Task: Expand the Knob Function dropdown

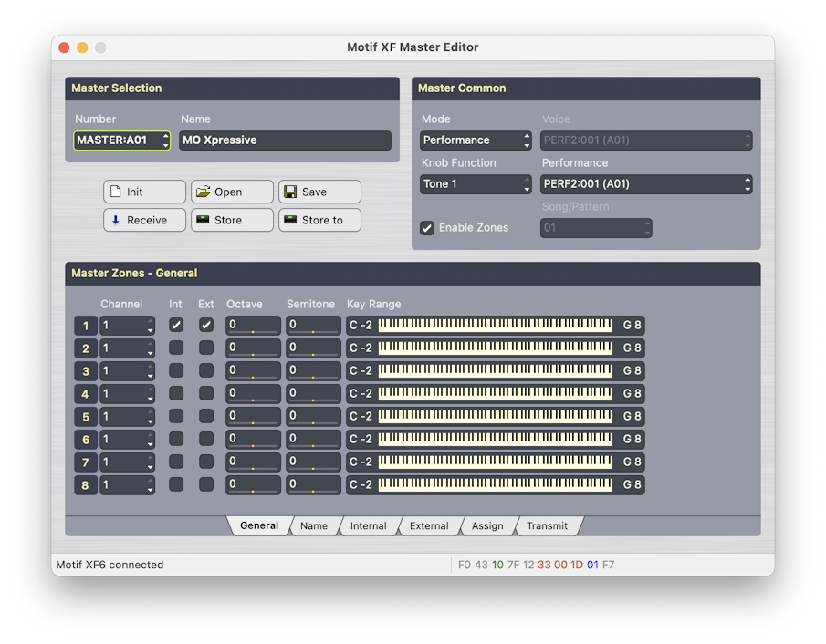Action: 476,184
